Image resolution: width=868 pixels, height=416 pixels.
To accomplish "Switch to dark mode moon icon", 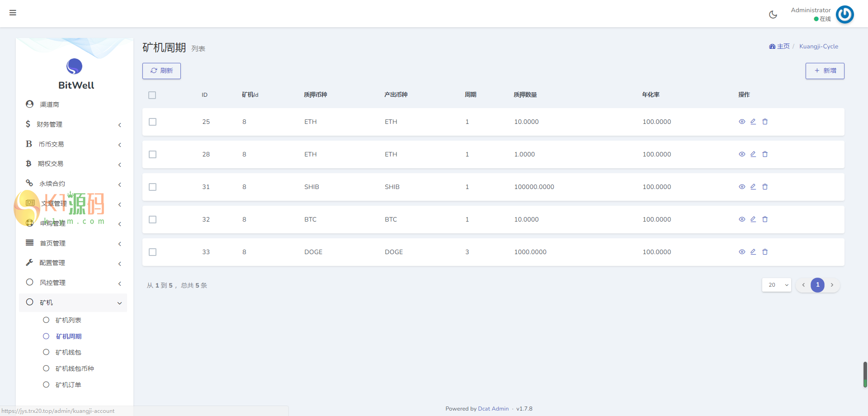I will coord(773,14).
